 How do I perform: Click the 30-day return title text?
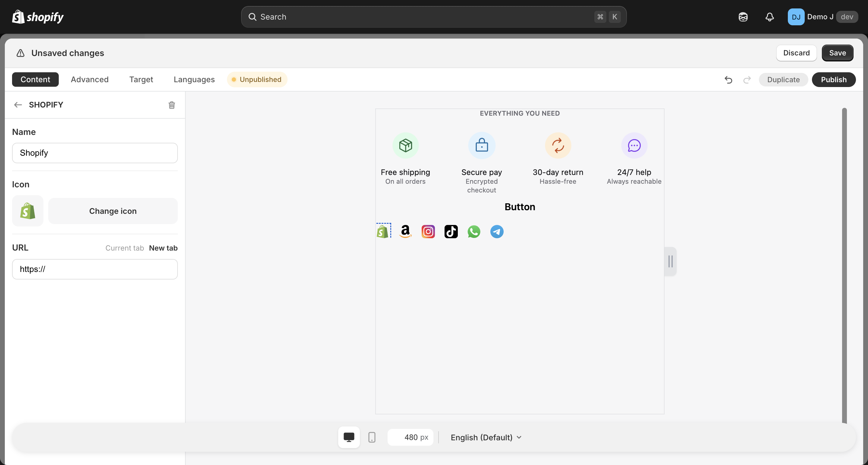[x=558, y=172]
